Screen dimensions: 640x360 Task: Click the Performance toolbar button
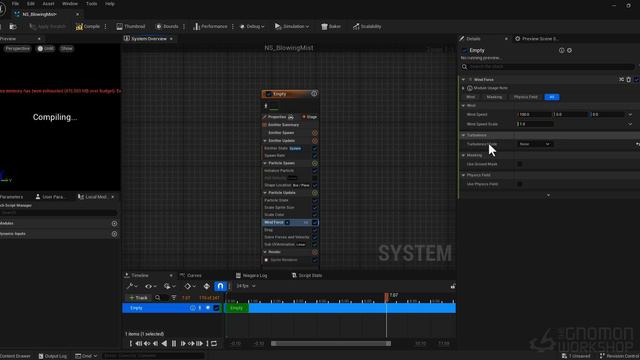point(210,27)
